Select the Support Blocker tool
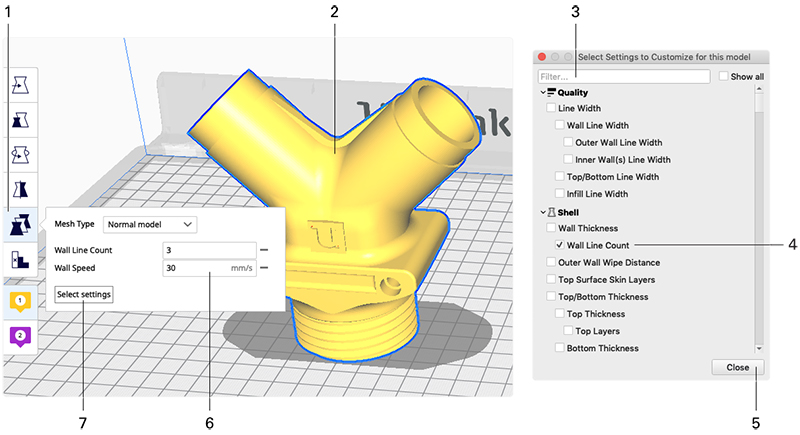The height and width of the screenshot is (435, 800). 20,259
